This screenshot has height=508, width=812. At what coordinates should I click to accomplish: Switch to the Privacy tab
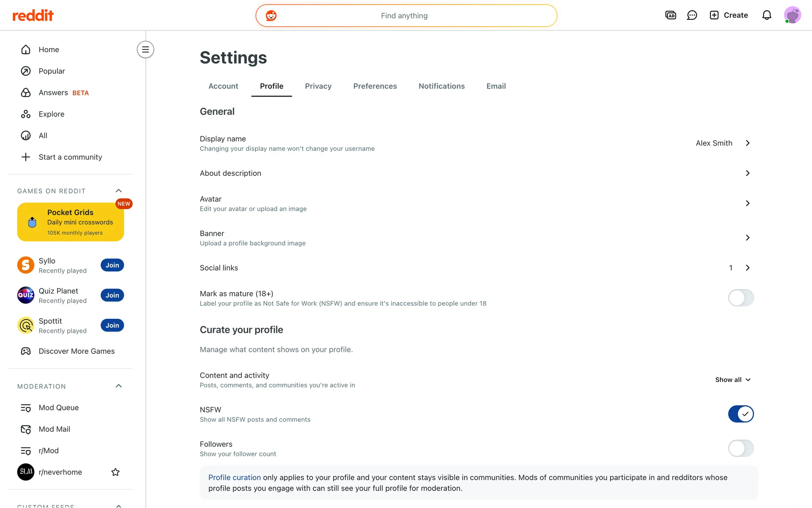tap(318, 86)
